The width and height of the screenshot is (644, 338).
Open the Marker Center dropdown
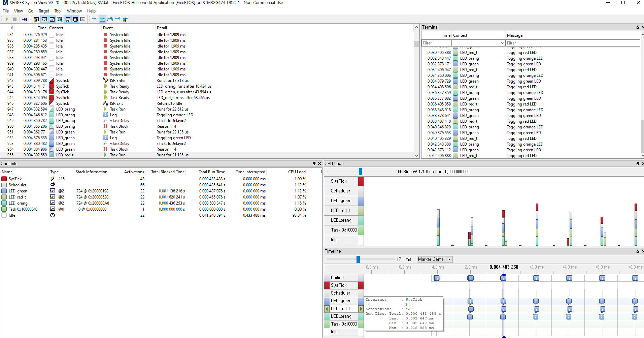(x=435, y=259)
